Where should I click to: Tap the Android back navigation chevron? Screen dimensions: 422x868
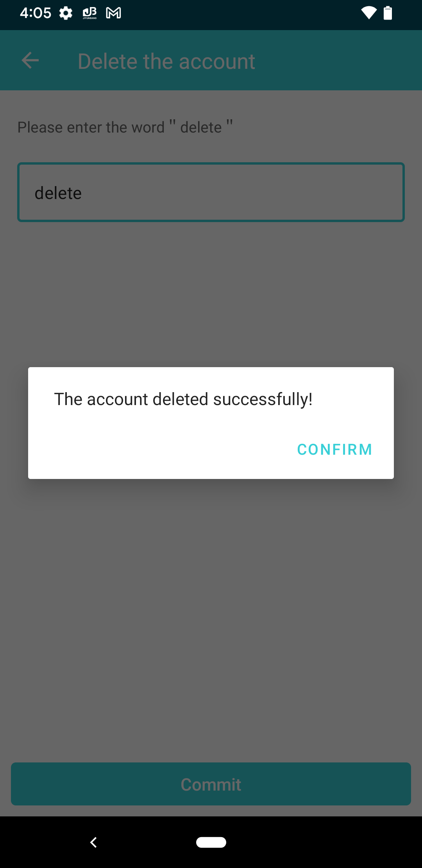(x=93, y=842)
